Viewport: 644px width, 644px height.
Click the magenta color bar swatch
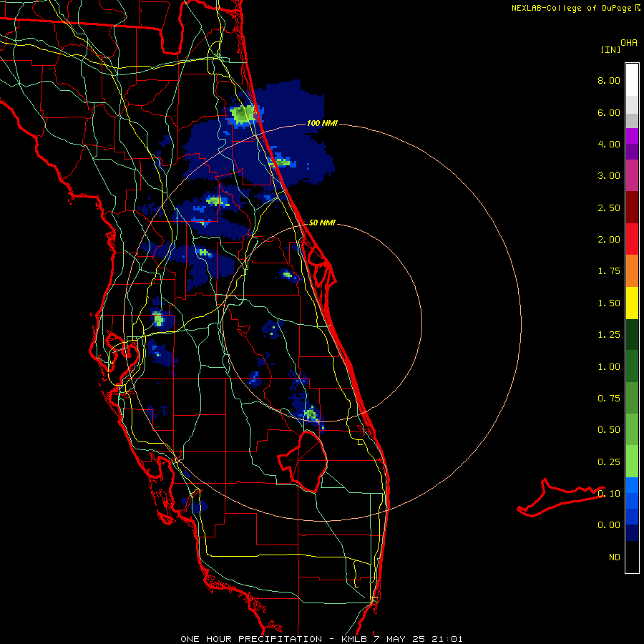click(x=632, y=175)
